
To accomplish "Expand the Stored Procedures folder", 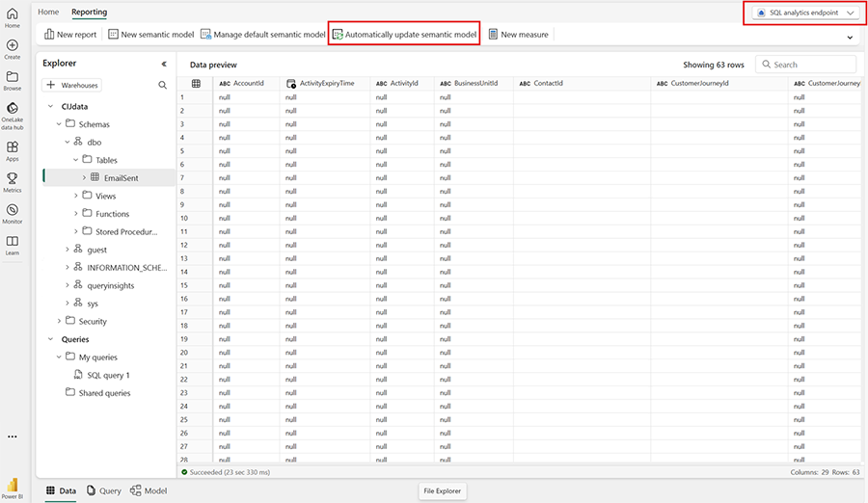I will tap(76, 231).
